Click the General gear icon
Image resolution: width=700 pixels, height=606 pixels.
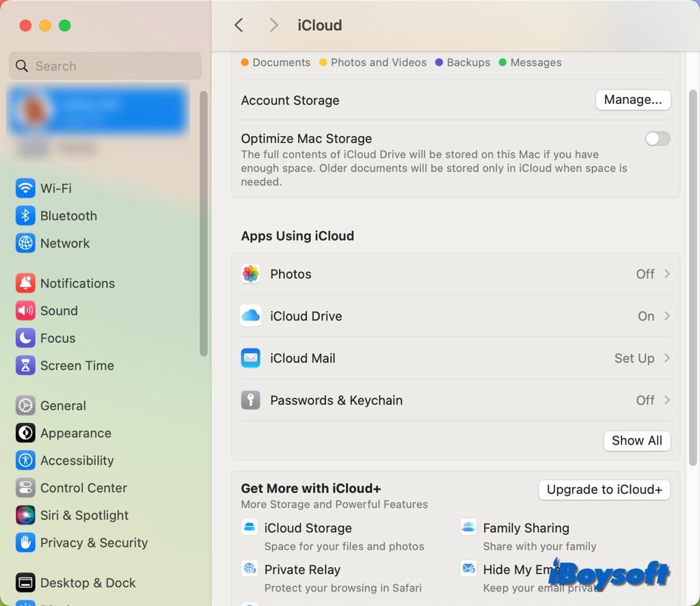25,406
